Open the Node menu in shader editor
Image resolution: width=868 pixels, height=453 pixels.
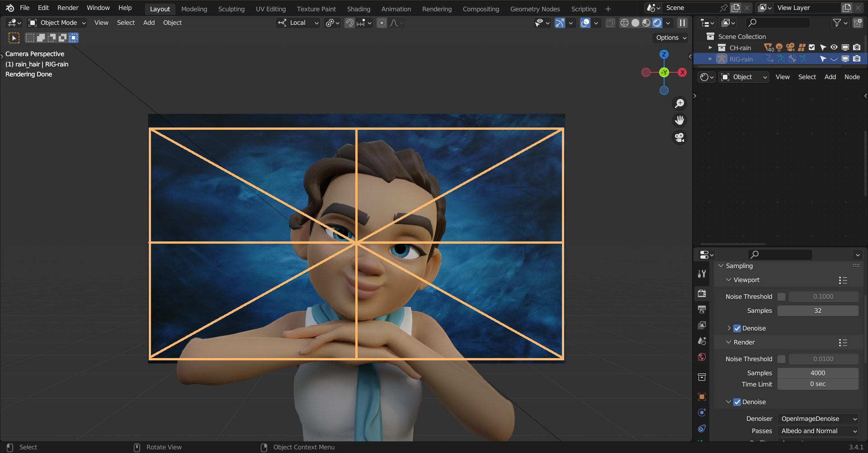[x=852, y=77]
